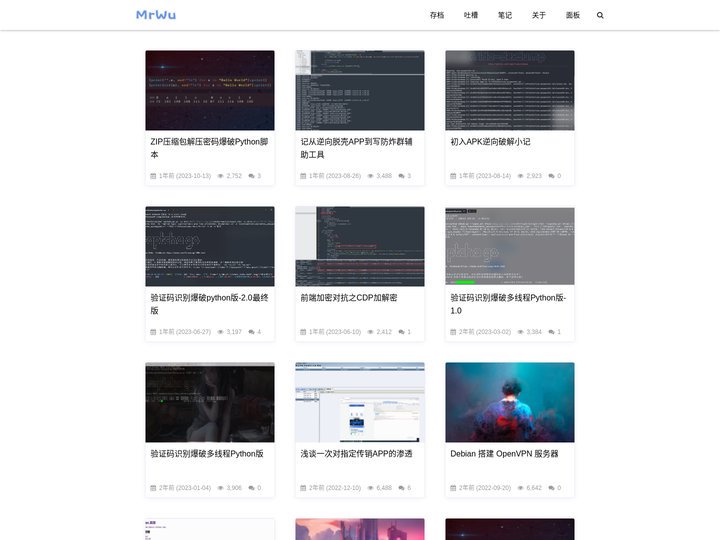Click the date text 1年前 (2023-06-10)
This screenshot has width=720, height=540.
335,332
